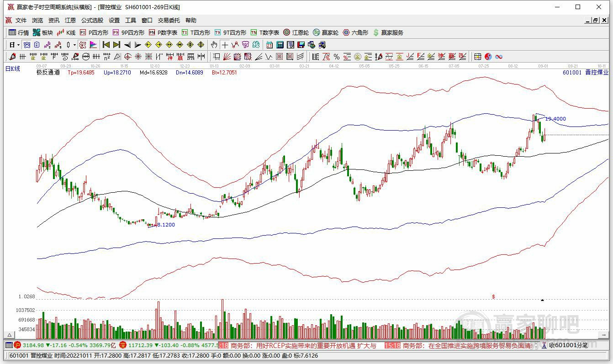Click the circular target cycle icon
The height and width of the screenshot is (364, 613).
click(127, 57)
